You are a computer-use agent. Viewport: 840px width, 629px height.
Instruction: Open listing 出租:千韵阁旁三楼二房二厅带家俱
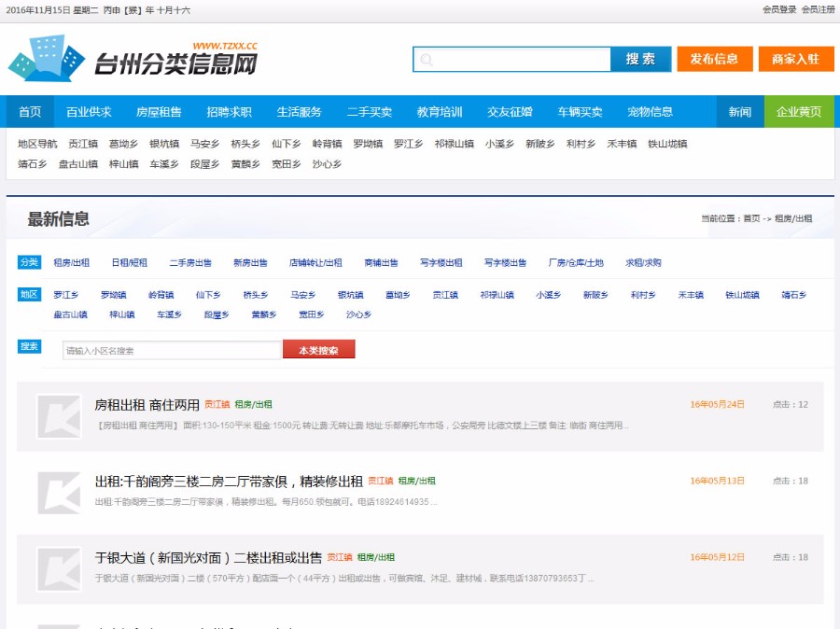click(x=230, y=482)
